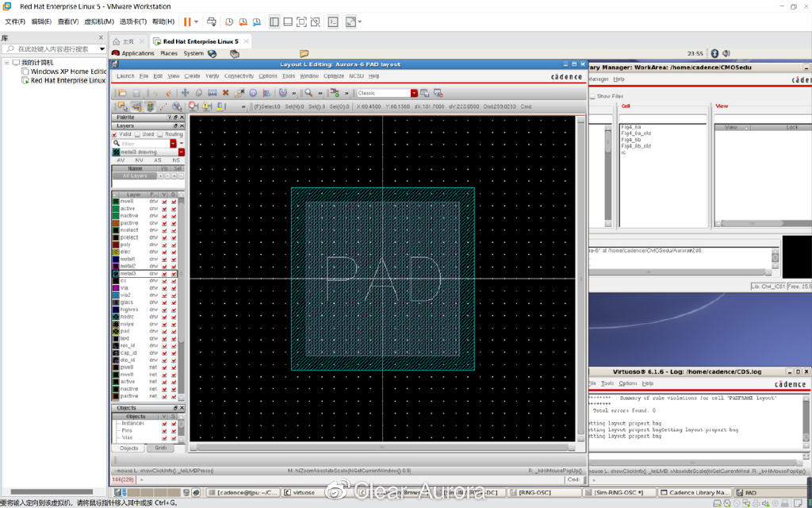The width and height of the screenshot is (812, 508).
Task: Open dropdown arrow next to VMware pause button
Action: click(x=197, y=21)
